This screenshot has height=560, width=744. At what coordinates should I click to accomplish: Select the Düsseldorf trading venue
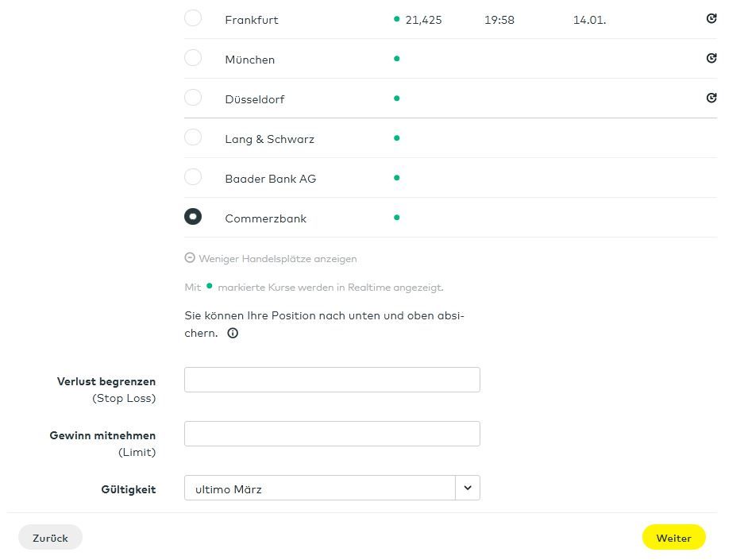[x=193, y=98]
